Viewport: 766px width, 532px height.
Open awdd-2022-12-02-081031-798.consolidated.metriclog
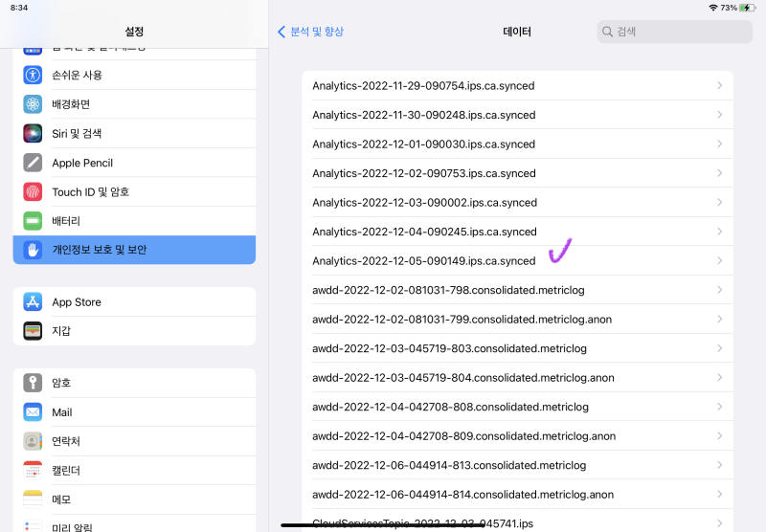click(x=517, y=290)
